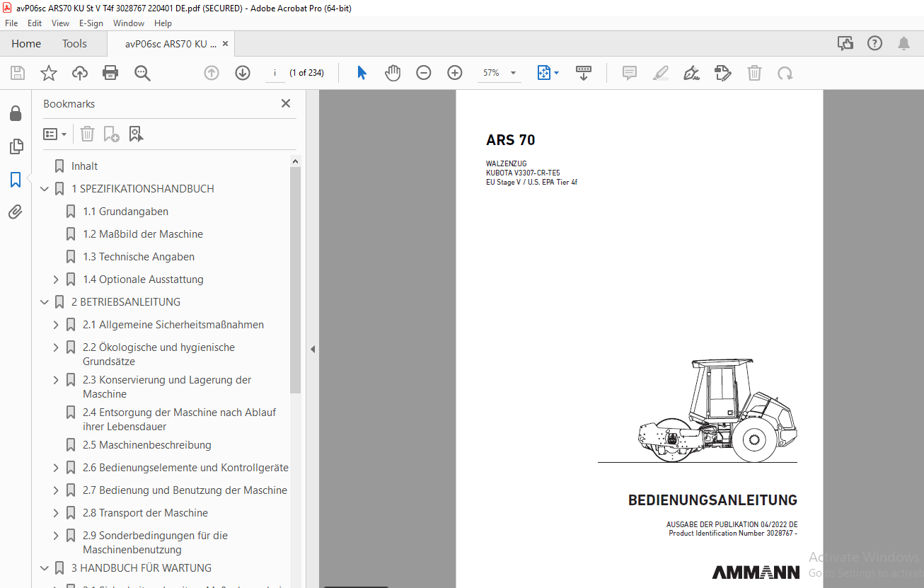Click the rotate icon in toolbar
The image size is (924, 588).
pos(785,73)
